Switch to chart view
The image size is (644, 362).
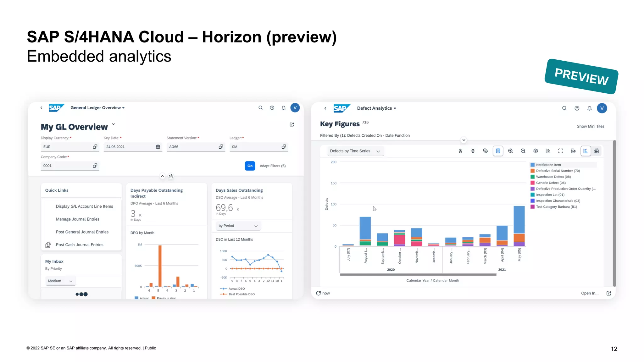coord(586,151)
